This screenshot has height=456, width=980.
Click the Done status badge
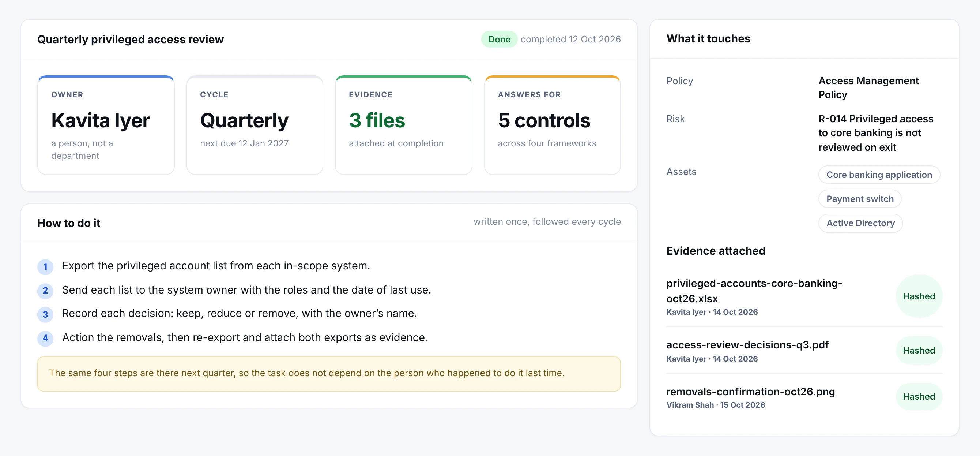pos(499,39)
